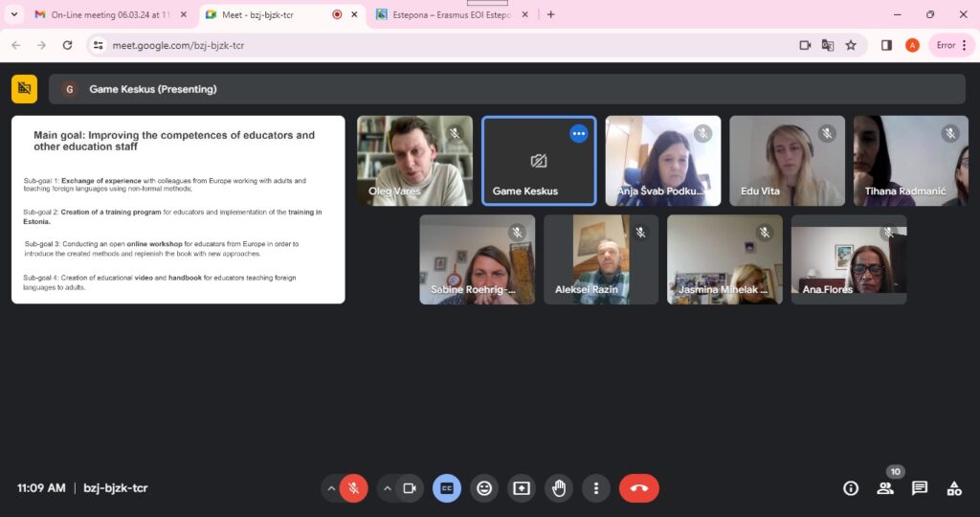The image size is (980, 517).
Task: Expand audio settings chevron beside microphone
Action: pyautogui.click(x=331, y=488)
